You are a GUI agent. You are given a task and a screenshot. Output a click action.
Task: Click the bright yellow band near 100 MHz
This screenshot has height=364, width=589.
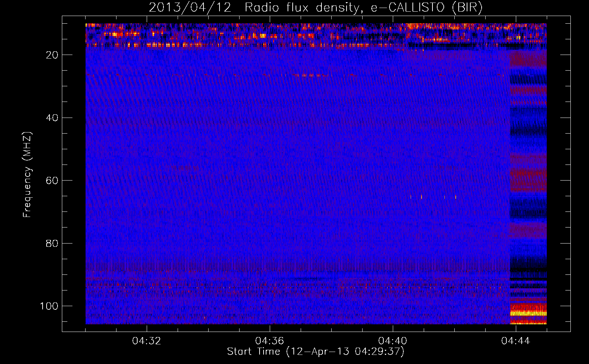(x=528, y=313)
